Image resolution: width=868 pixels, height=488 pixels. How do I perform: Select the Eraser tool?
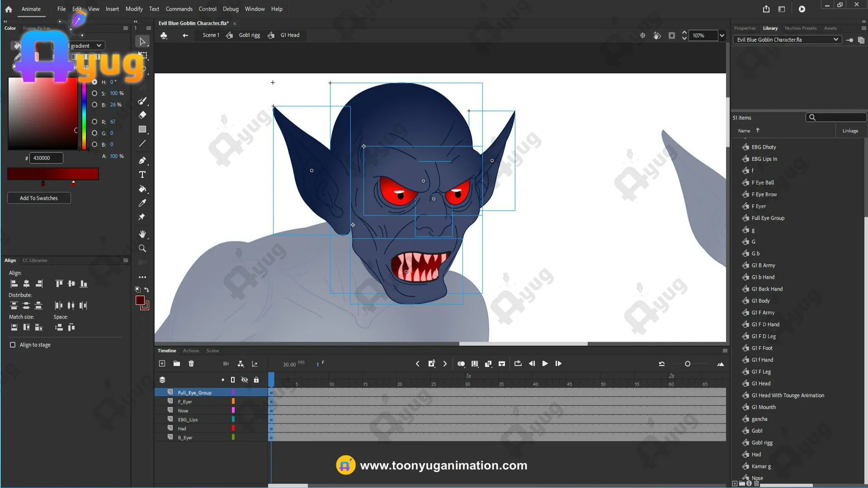click(142, 115)
